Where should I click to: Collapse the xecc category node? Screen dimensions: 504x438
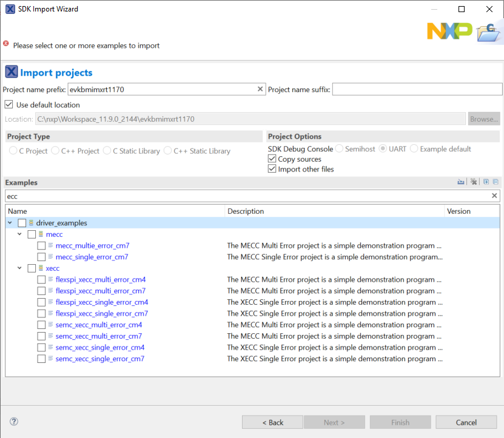click(19, 268)
